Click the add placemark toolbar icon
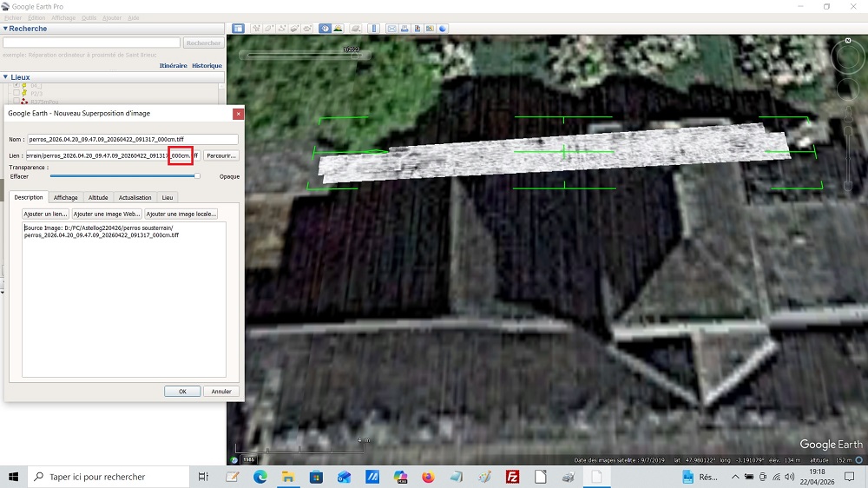Image resolution: width=868 pixels, height=488 pixels. click(x=256, y=28)
